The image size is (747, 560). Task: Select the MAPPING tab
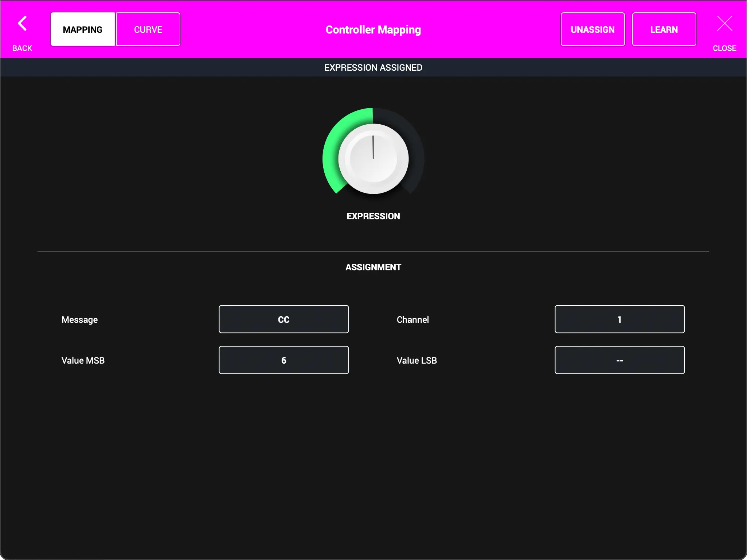[82, 30]
